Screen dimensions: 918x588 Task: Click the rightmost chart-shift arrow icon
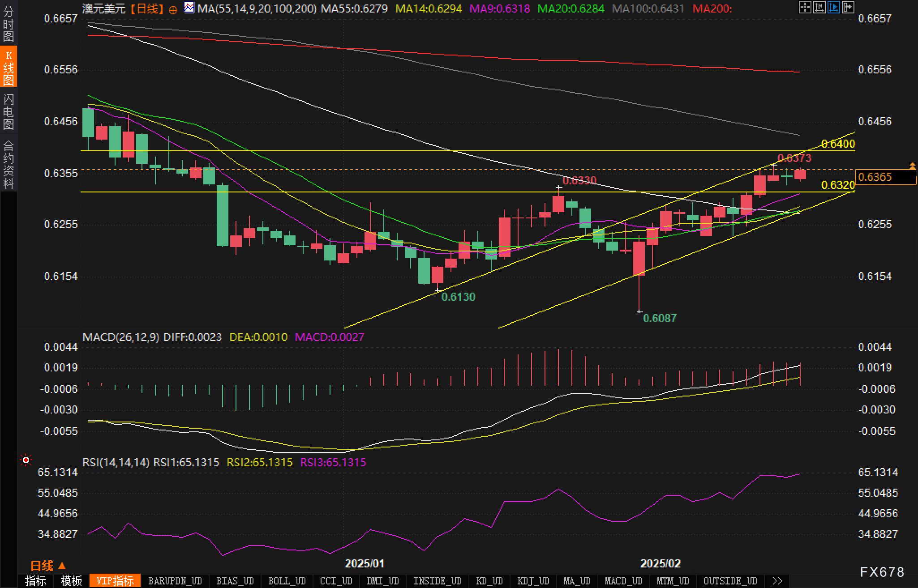pyautogui.click(x=848, y=7)
